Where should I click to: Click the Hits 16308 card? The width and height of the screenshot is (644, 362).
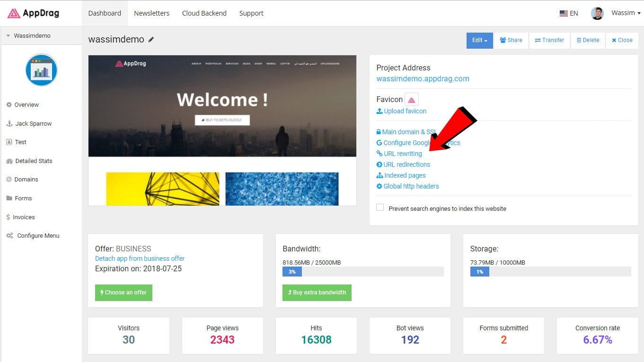point(316,336)
